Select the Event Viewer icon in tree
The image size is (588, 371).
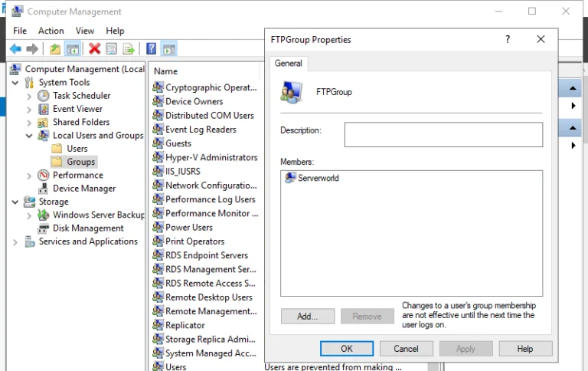click(x=44, y=110)
